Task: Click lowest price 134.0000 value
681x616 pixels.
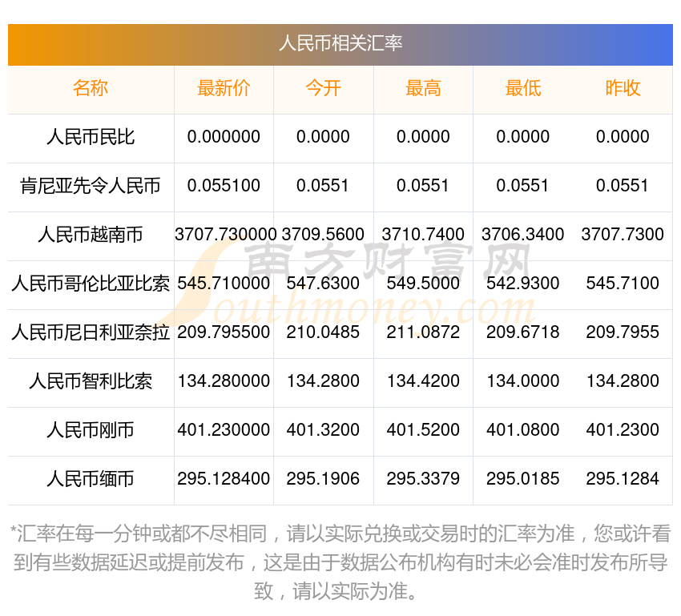Action: pos(523,381)
